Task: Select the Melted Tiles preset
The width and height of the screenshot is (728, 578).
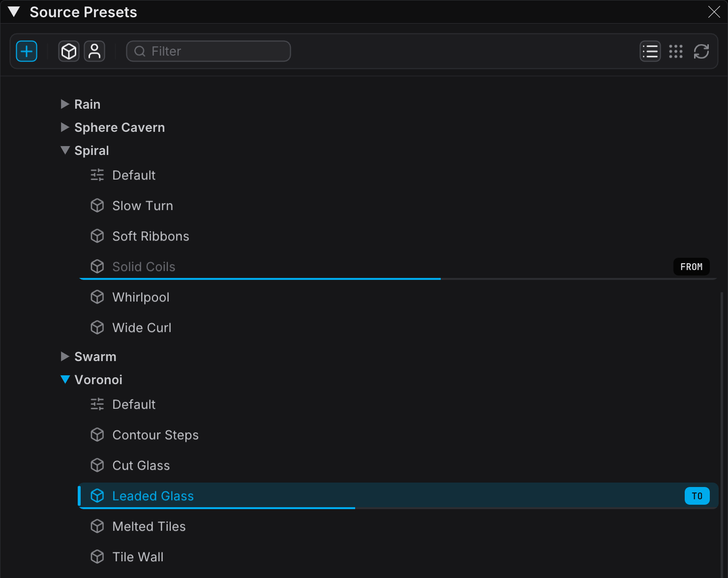Action: point(397,526)
